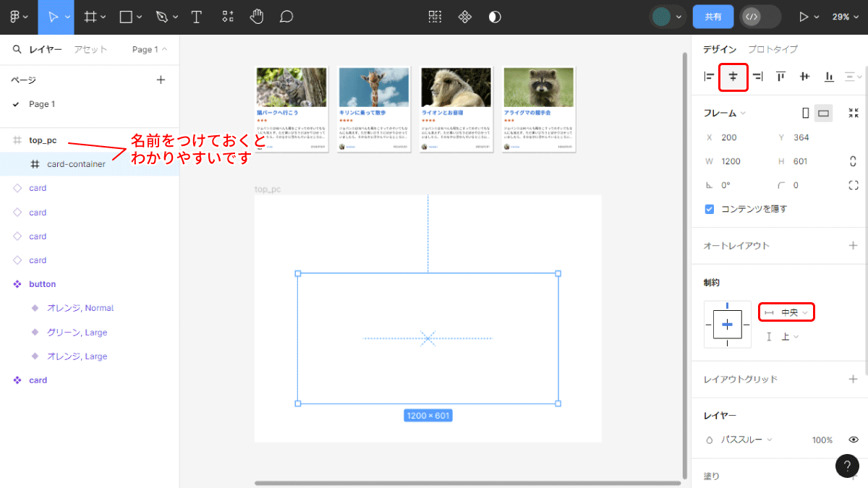Image resolution: width=868 pixels, height=488 pixels.
Task: Align selection to the bottom
Action: 829,76
